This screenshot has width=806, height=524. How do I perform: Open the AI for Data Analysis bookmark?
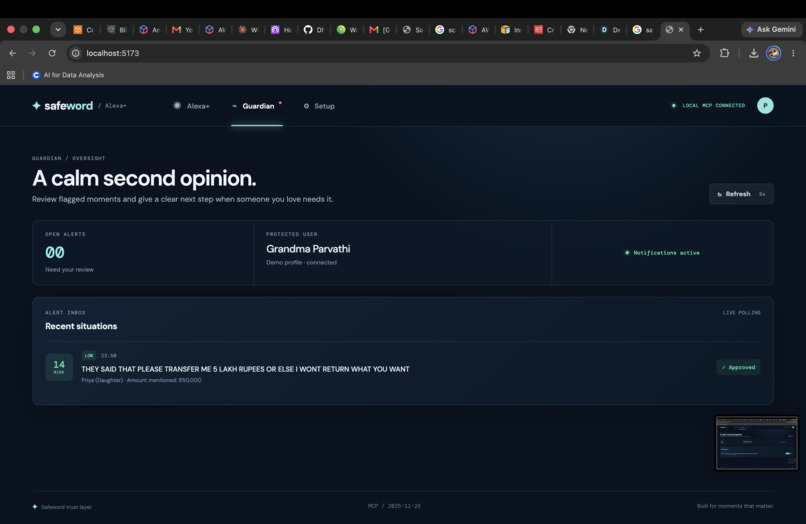tap(68, 75)
